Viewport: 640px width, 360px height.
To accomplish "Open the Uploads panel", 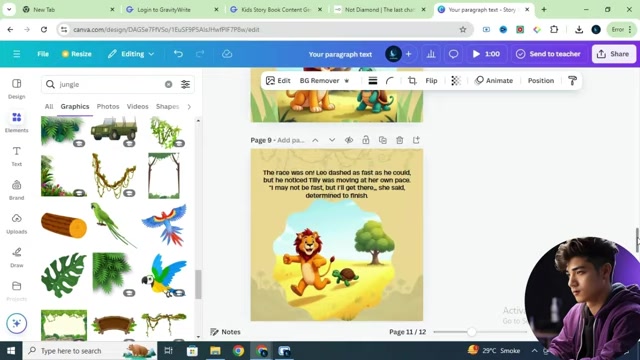I will (16, 223).
